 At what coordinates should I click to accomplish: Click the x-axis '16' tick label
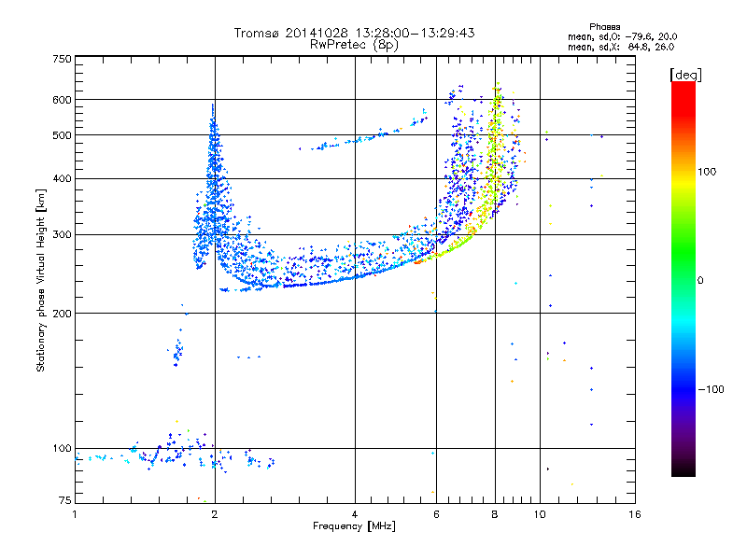[x=635, y=514]
